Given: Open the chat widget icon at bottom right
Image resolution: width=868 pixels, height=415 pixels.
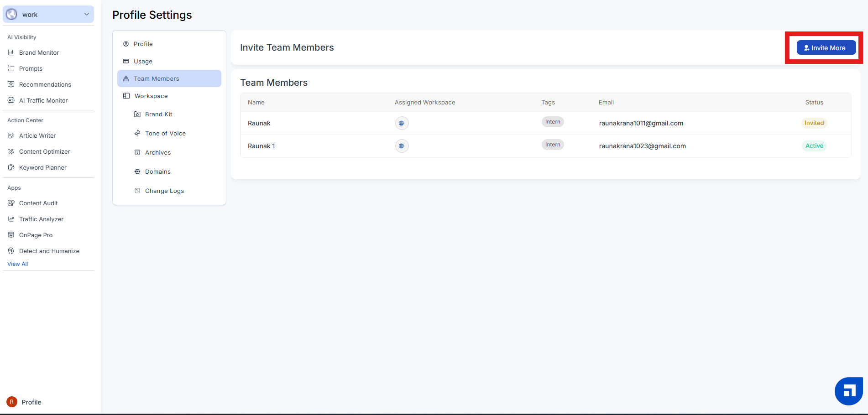Looking at the screenshot, I should [x=848, y=391].
